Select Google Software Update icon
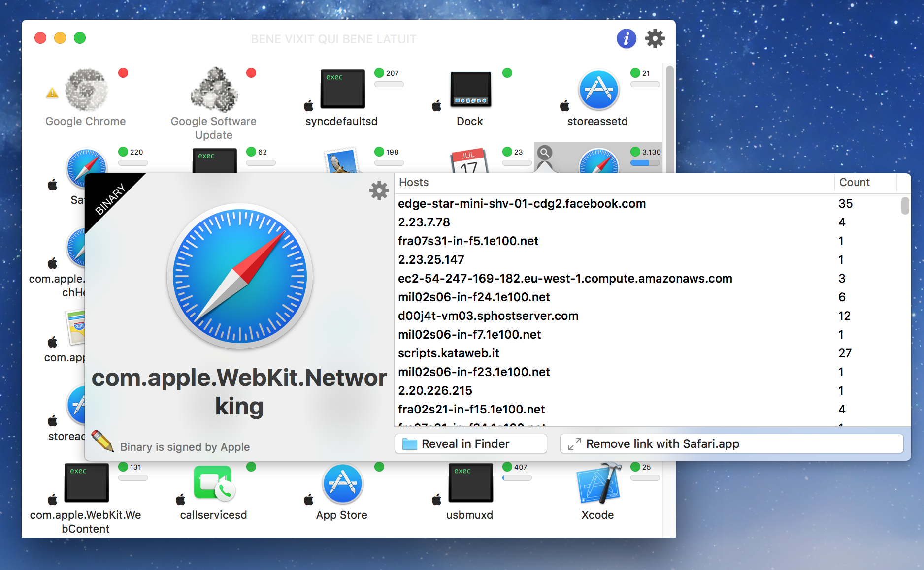Screen dimensions: 924x570 tap(215, 90)
